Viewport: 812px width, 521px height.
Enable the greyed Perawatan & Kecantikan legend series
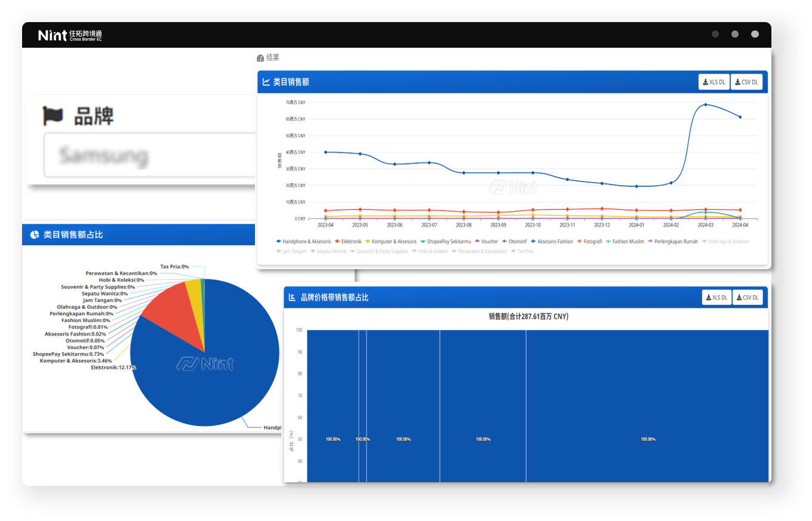pos(479,251)
